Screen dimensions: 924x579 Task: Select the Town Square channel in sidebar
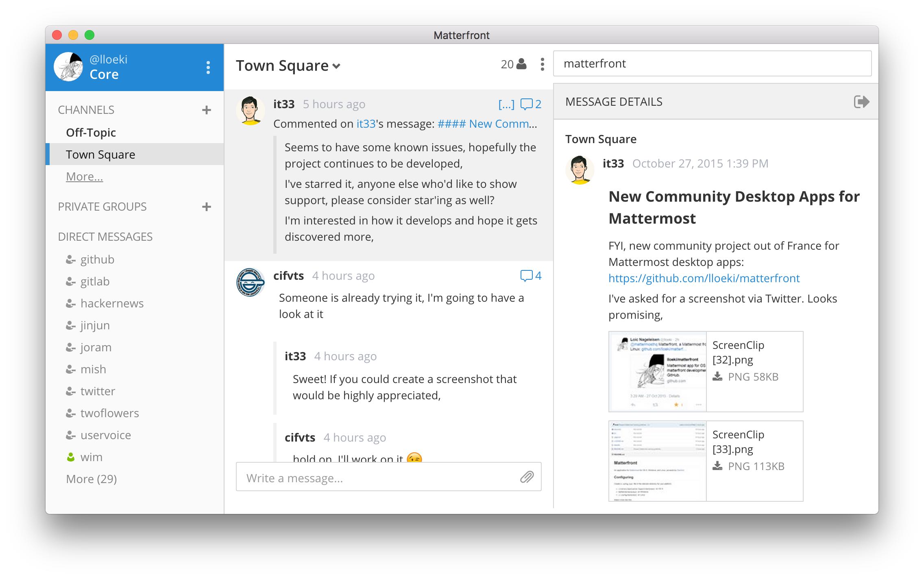pyautogui.click(x=135, y=155)
